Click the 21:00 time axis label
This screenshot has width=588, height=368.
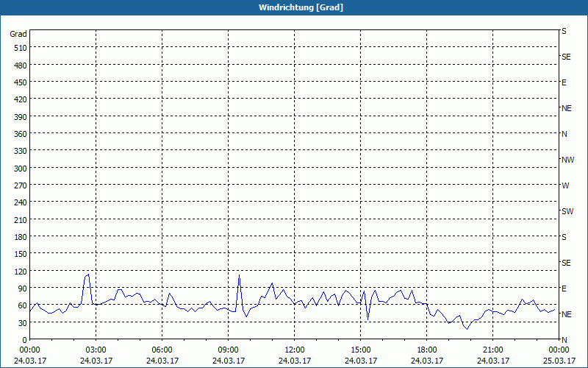pyautogui.click(x=492, y=350)
